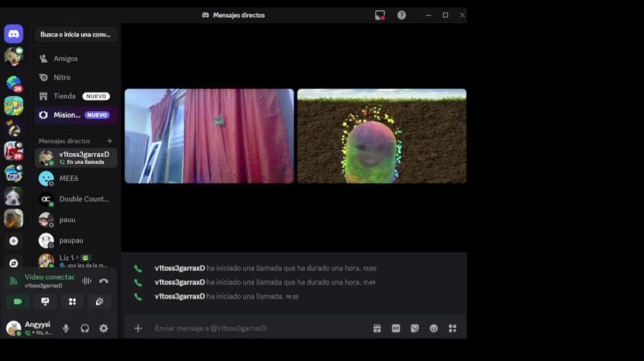Open the MEE6 direct message

(76, 178)
